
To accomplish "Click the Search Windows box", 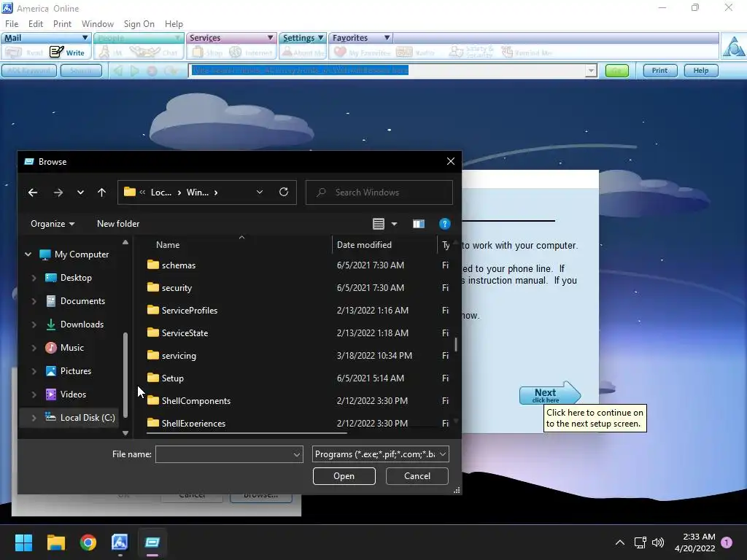I will [x=379, y=192].
